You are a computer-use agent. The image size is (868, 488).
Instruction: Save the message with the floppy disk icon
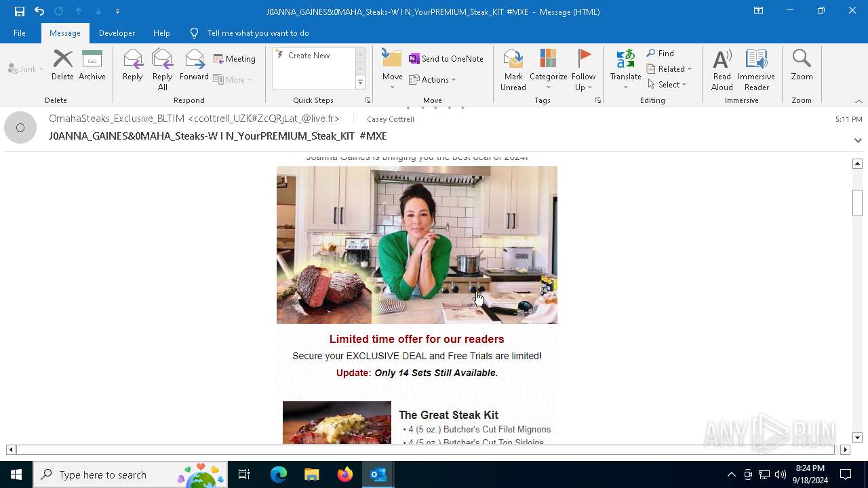click(x=20, y=12)
